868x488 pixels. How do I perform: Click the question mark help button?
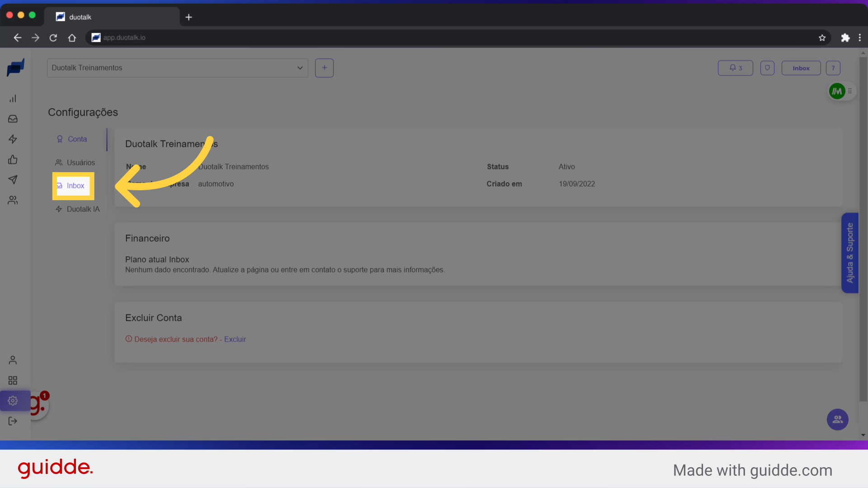point(833,68)
